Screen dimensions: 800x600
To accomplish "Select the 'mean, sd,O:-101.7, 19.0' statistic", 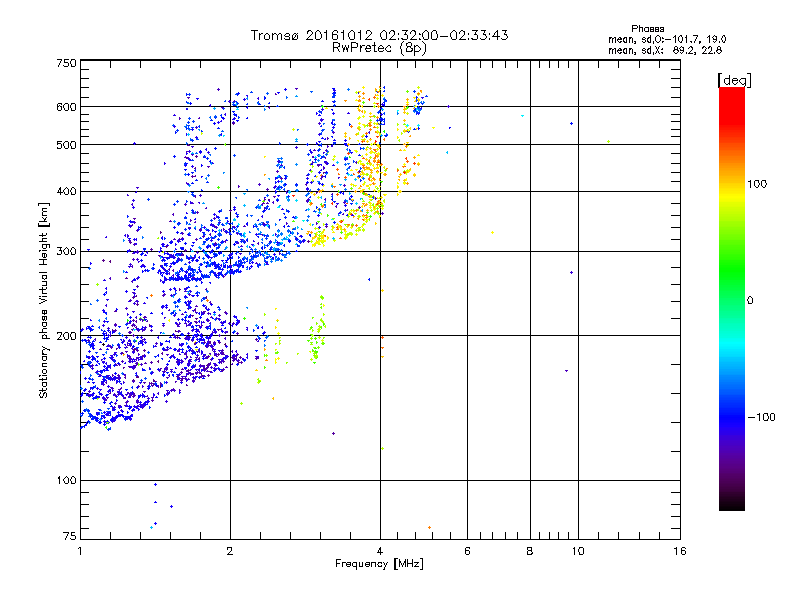I will (x=667, y=39).
